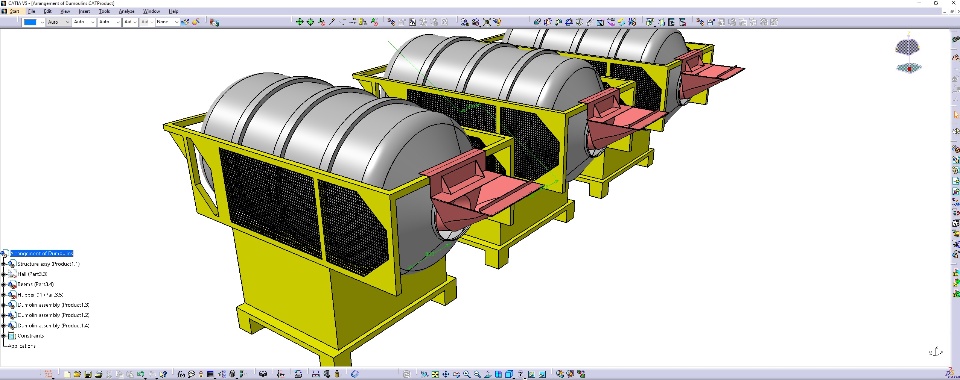Select the Applications tree item

pyautogui.click(x=22, y=346)
